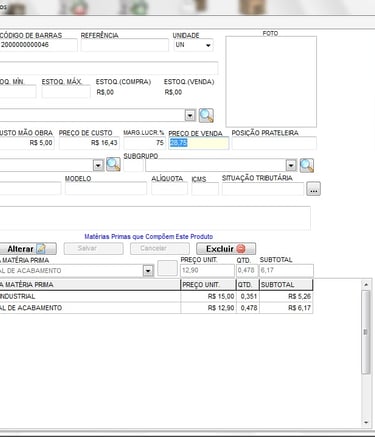The image size is (375, 437).
Task: Click the Referência input field
Action: coord(125,45)
